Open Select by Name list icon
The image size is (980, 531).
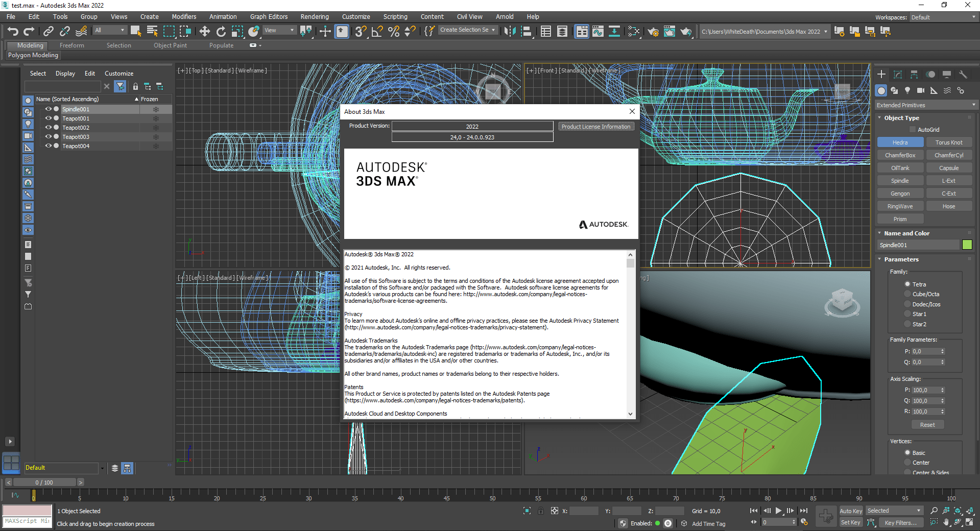click(152, 32)
